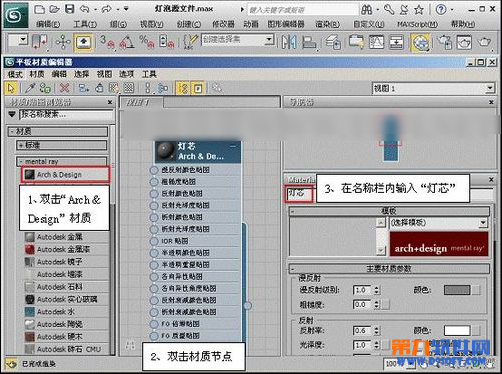Click the diffuse 颜色 gray color swatch
502x374 pixels.
coord(457,290)
